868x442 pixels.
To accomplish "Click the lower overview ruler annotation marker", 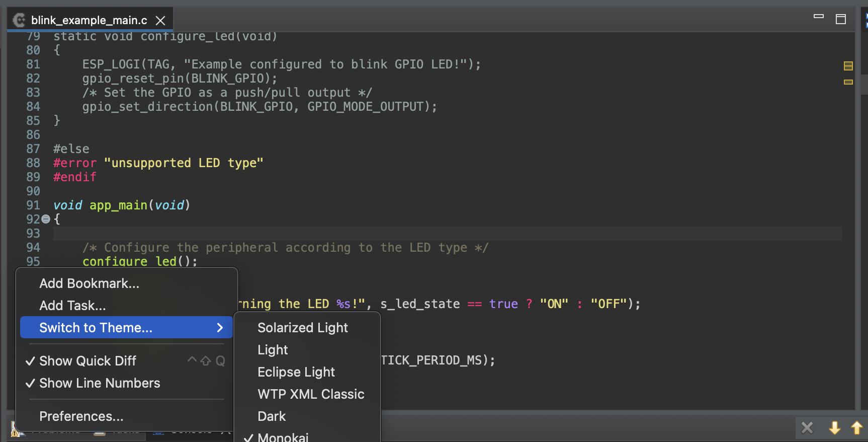I will (848, 82).
